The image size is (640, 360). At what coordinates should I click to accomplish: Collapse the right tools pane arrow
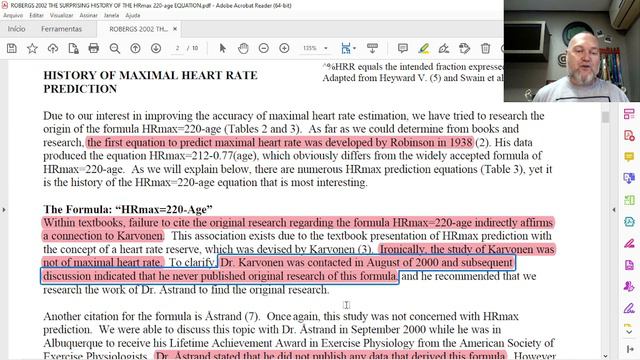click(613, 210)
